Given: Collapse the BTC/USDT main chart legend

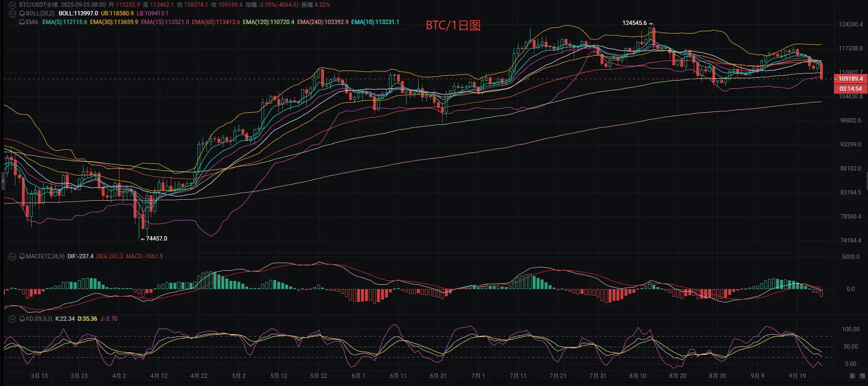Looking at the screenshot, I should click(x=12, y=5).
